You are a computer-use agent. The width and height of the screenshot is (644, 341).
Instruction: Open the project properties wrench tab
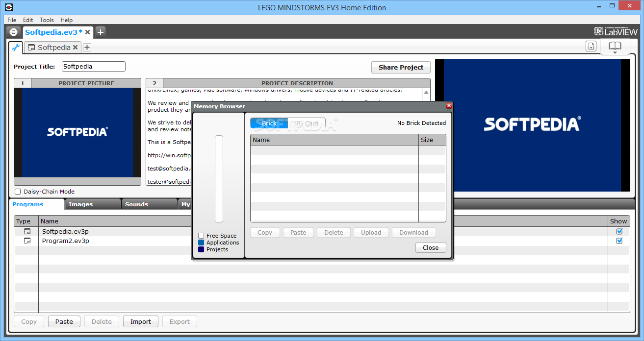[x=16, y=48]
